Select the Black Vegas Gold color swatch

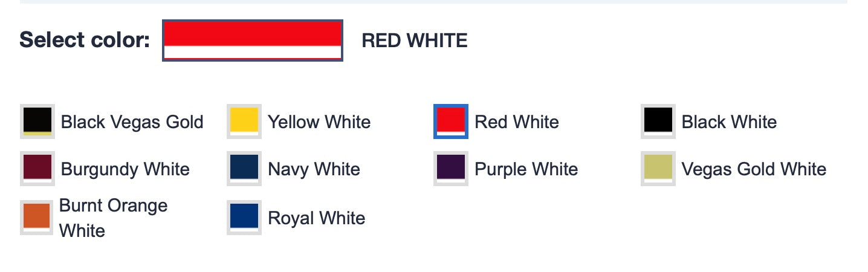[x=37, y=121]
